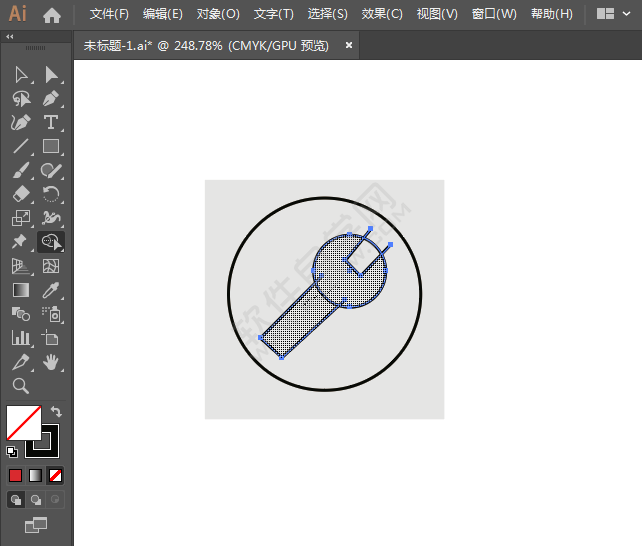Open the 文件(F) menu
Image resolution: width=642 pixels, height=546 pixels.
(109, 14)
